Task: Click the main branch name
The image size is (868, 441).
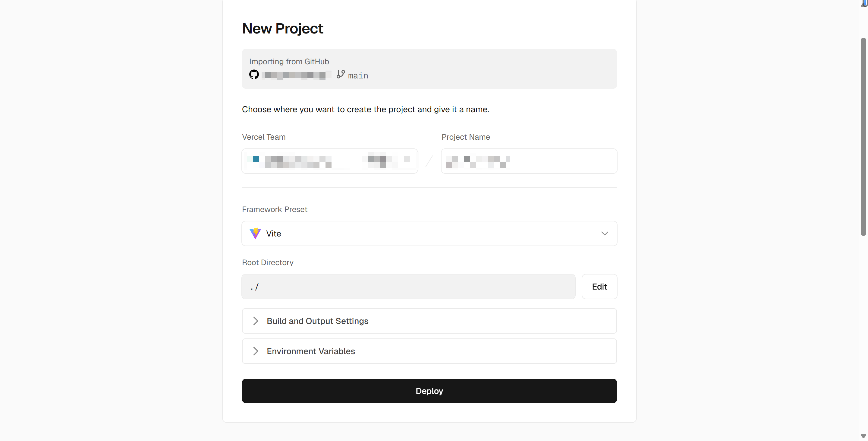Action: pos(358,76)
